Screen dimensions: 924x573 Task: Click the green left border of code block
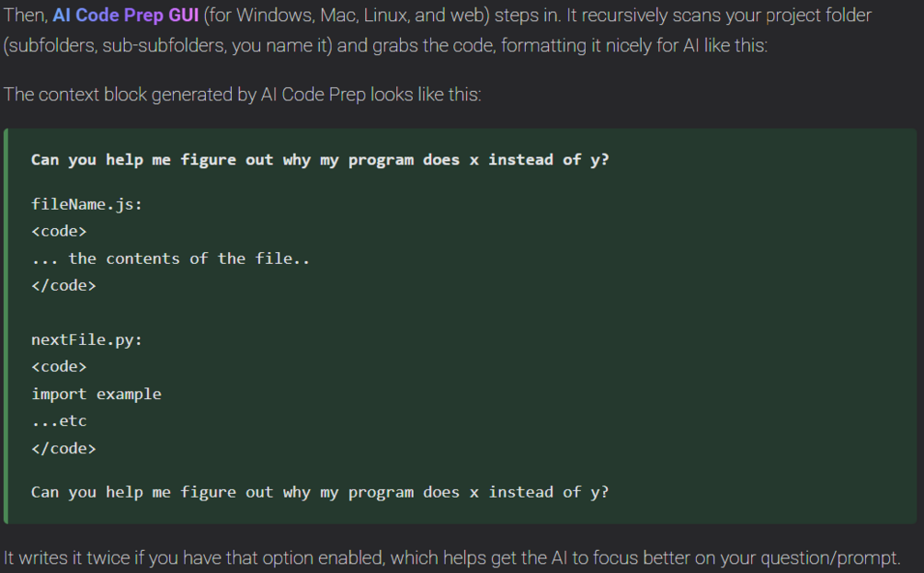click(x=6, y=326)
